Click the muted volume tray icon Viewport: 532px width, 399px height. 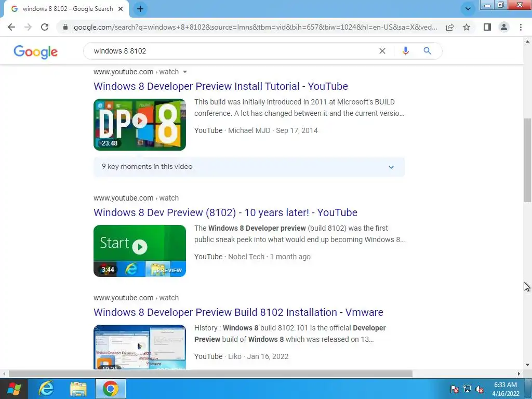[480, 389]
